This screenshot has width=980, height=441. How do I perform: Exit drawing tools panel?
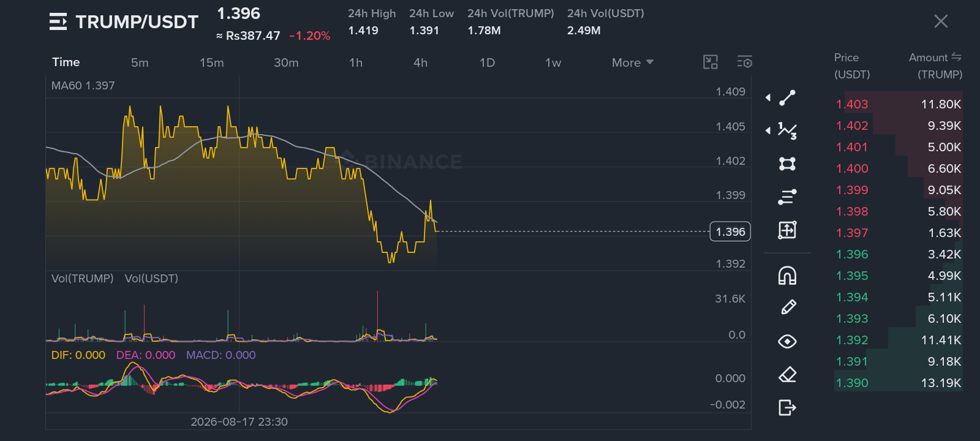787,407
